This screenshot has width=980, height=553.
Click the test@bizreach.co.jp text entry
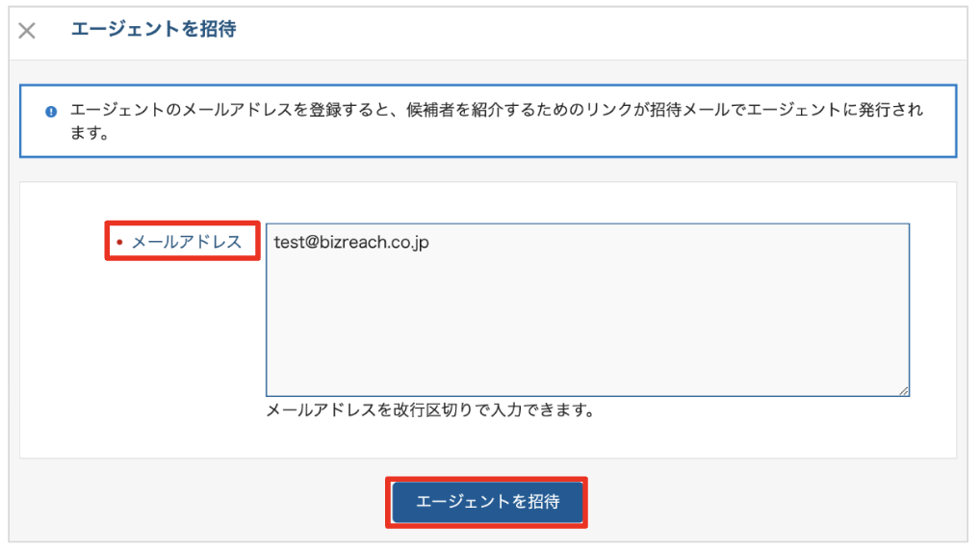click(350, 243)
